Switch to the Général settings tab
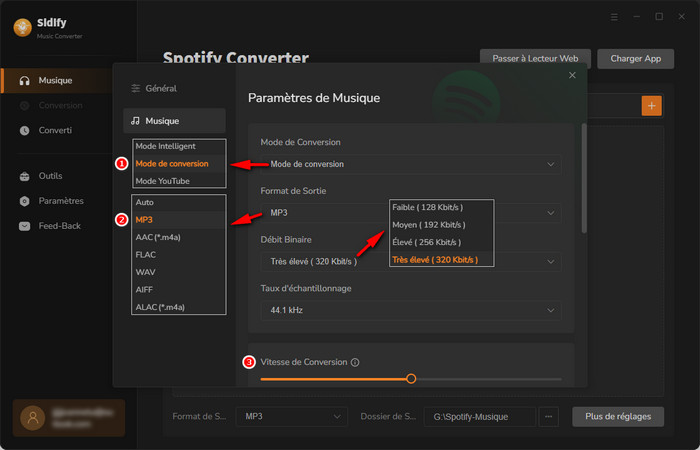 pos(160,88)
